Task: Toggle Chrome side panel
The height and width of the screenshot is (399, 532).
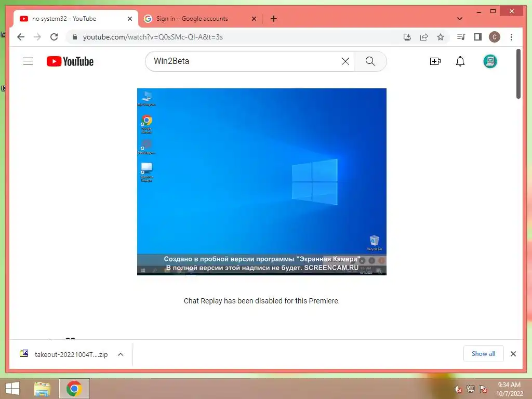Action: tap(478, 37)
